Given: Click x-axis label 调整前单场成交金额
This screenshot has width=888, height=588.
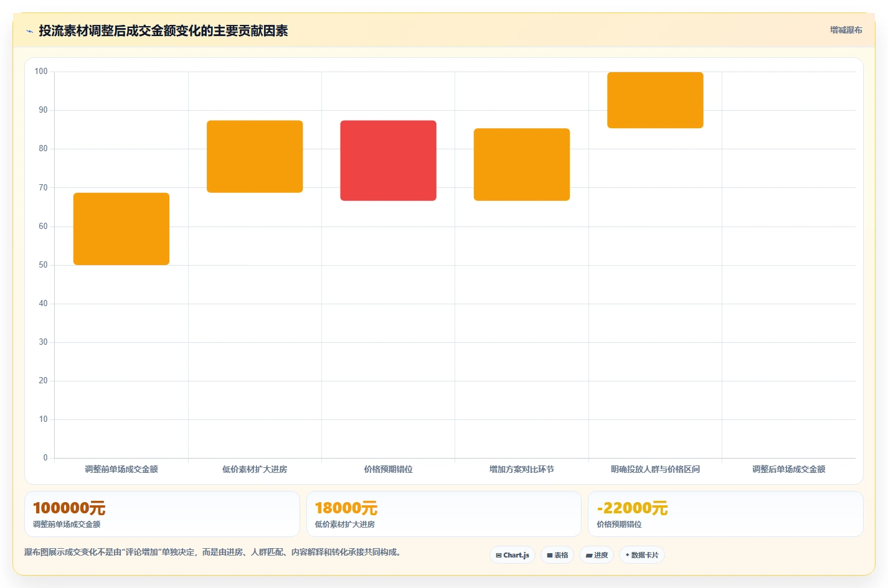Looking at the screenshot, I should click(x=121, y=469).
